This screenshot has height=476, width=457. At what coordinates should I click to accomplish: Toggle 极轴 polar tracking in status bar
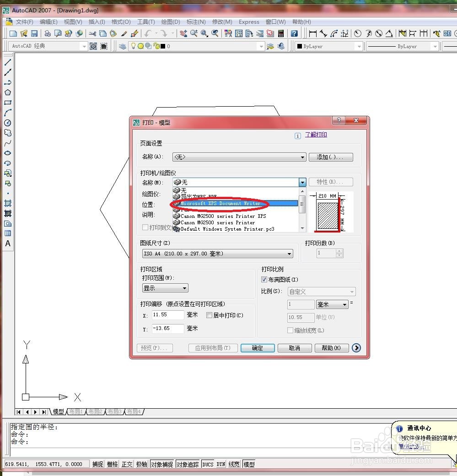click(141, 464)
